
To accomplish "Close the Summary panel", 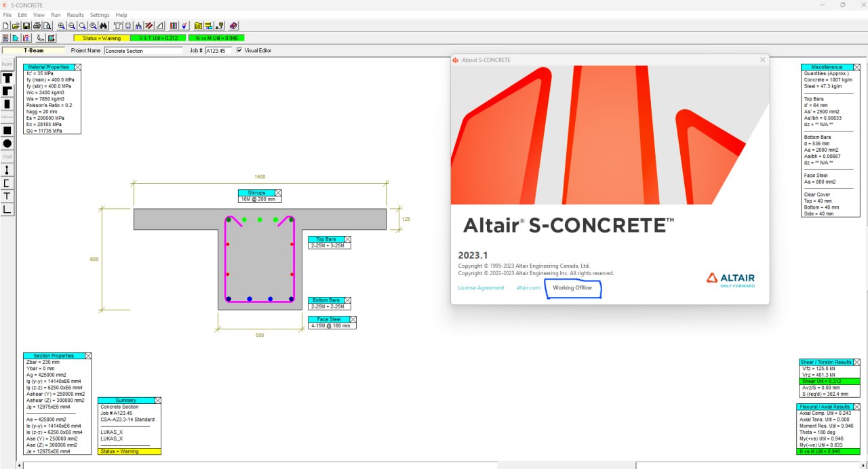I will 158,401.
